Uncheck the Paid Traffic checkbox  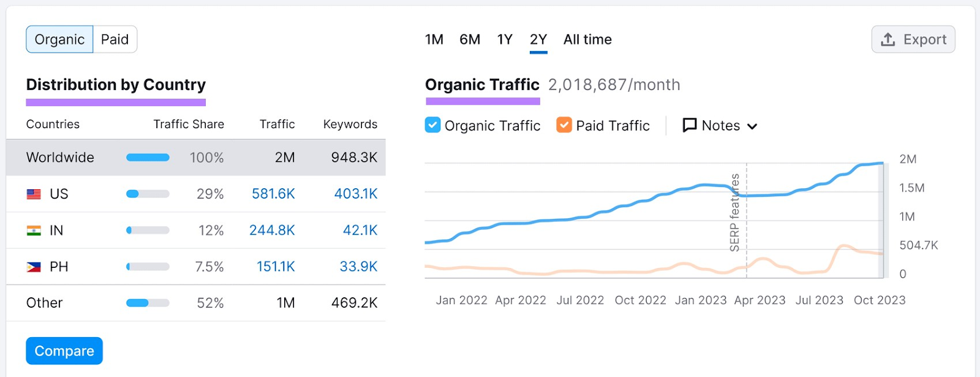click(563, 125)
